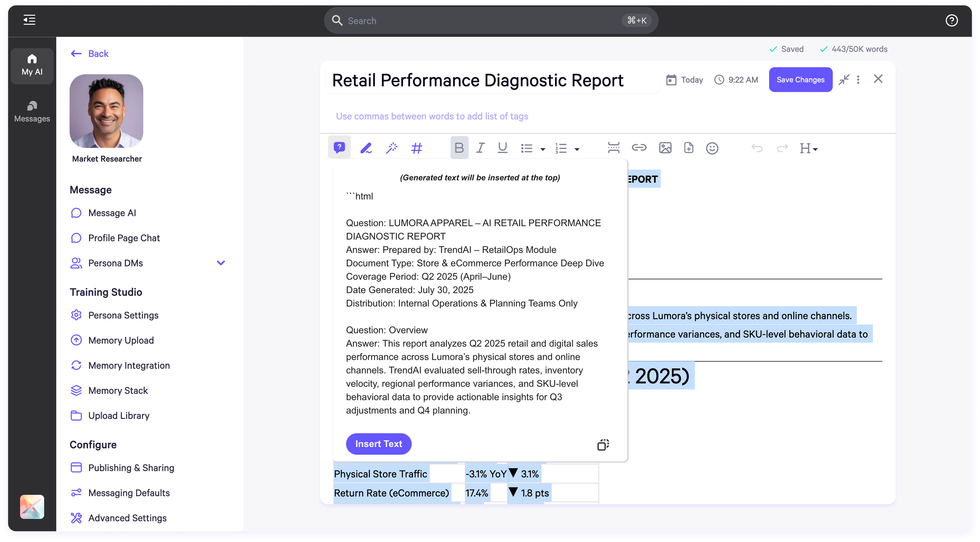Click the insert link icon
The height and width of the screenshot is (542, 980).
pyautogui.click(x=639, y=148)
